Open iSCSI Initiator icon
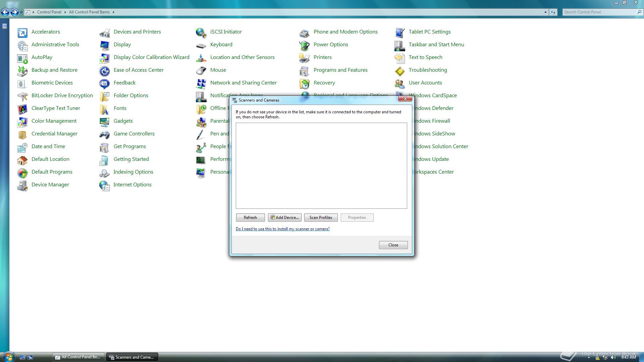 (x=201, y=33)
